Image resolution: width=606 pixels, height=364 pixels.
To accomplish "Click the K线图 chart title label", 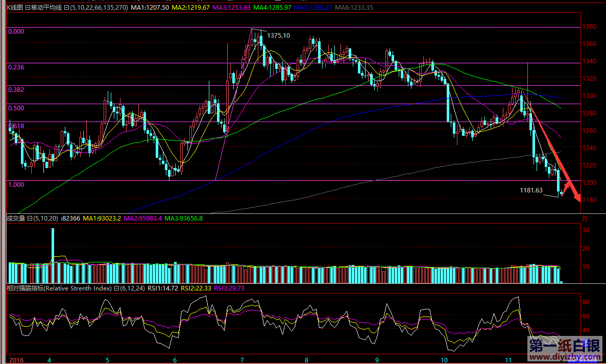I will click(14, 8).
